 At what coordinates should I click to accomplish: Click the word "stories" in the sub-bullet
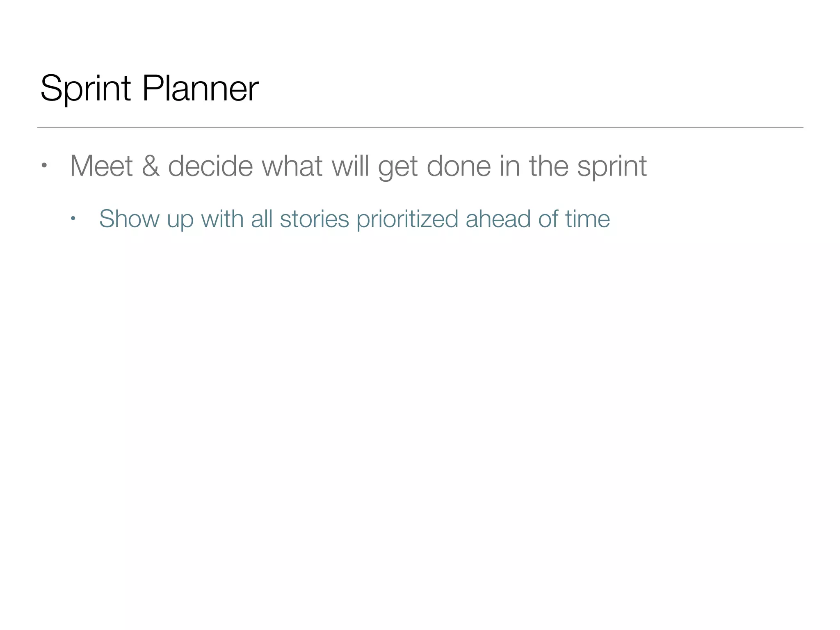314,218
